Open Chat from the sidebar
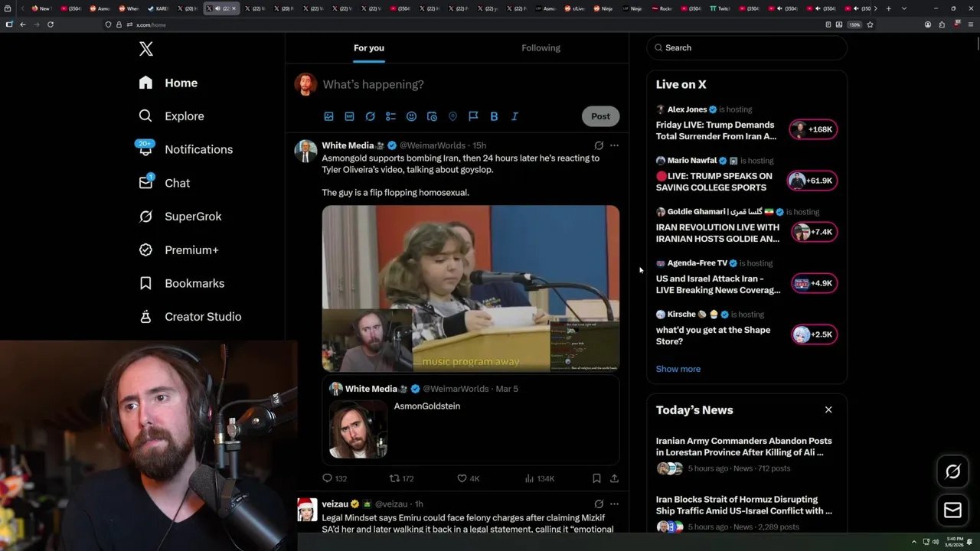This screenshot has height=551, width=980. pos(164,183)
